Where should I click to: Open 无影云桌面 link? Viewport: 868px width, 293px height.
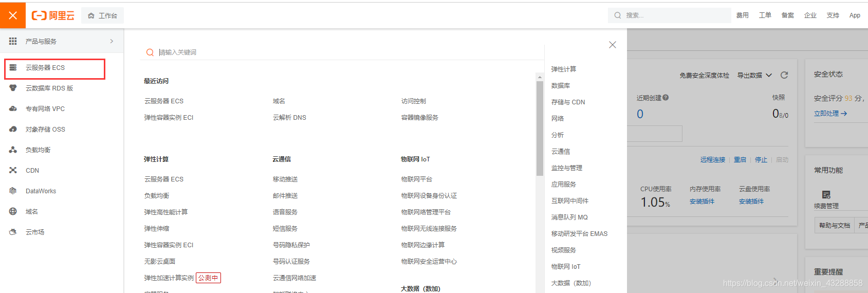(x=160, y=262)
